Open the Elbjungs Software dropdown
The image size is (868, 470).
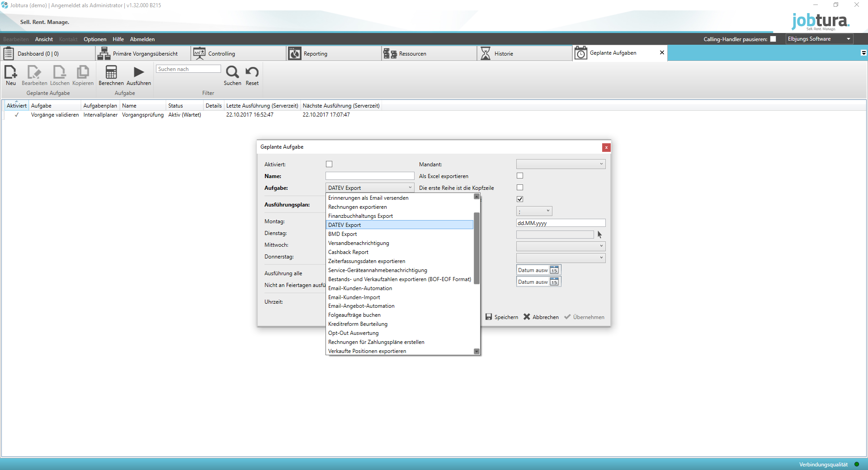[x=819, y=39]
